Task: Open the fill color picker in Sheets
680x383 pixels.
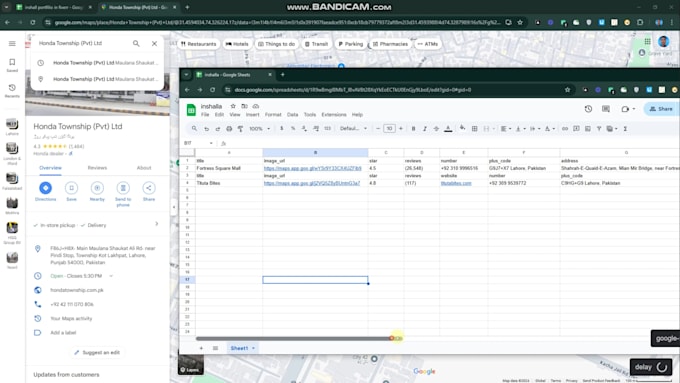Action: (x=462, y=128)
